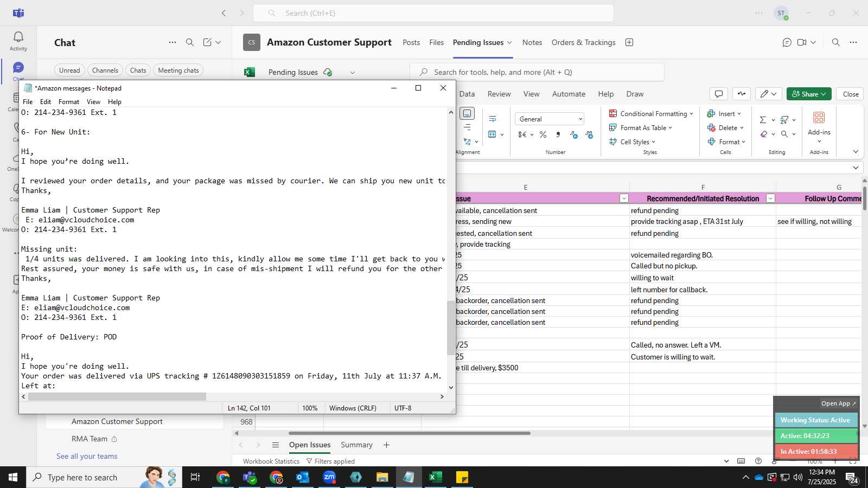
Task: Apply percent style in Number group
Action: tap(543, 134)
